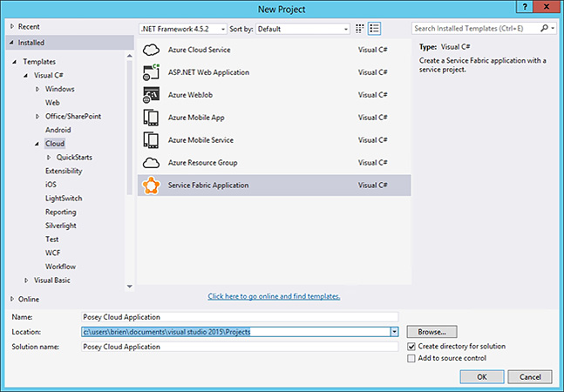Screen dimensions: 564x392
Task: Expand the Online section
Action: tap(12, 299)
